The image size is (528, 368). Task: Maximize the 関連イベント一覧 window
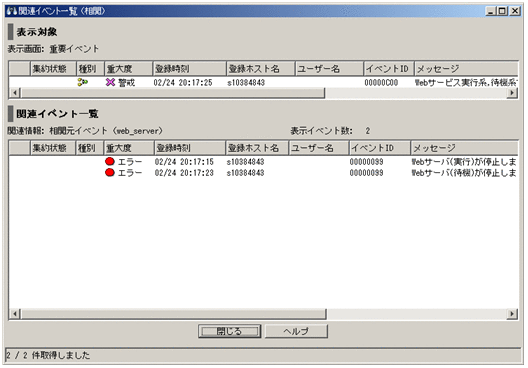(502, 11)
